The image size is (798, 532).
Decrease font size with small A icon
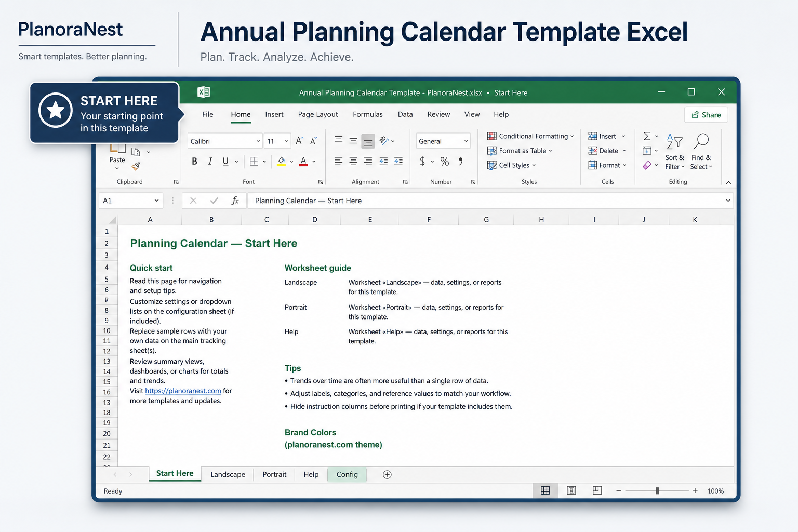coord(313,141)
